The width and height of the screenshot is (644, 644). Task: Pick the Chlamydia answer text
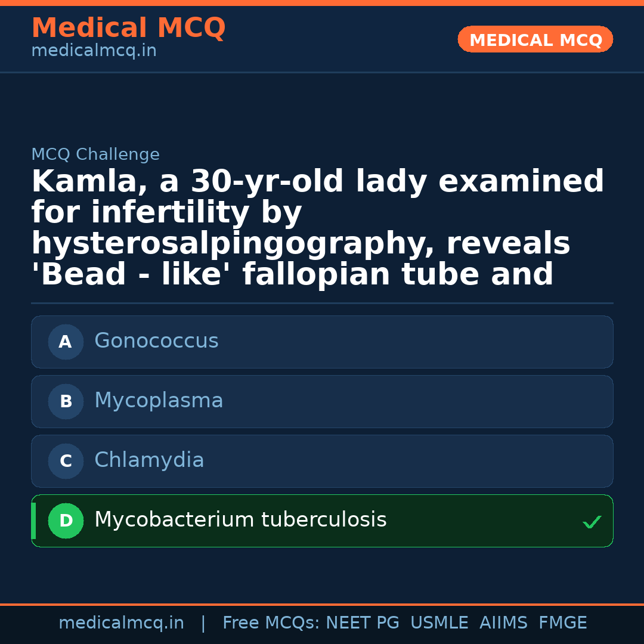(x=149, y=460)
